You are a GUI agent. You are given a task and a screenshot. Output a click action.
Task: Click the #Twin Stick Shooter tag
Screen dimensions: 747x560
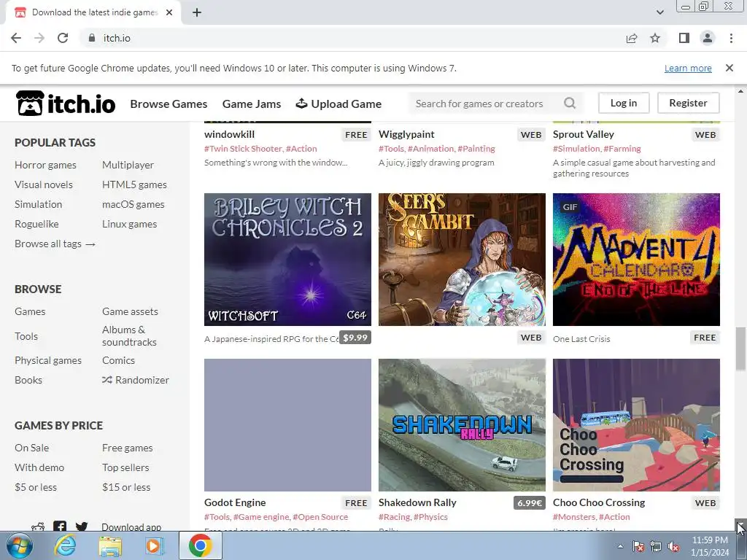pos(243,149)
